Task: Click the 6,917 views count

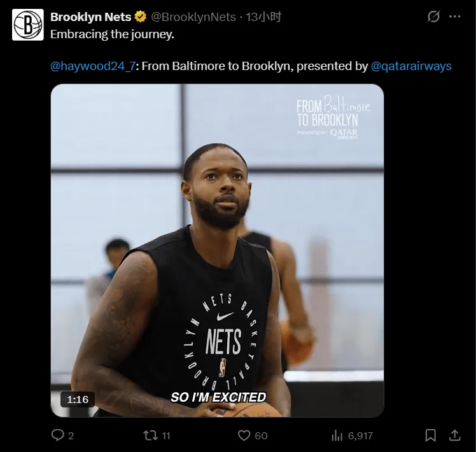Action: pyautogui.click(x=360, y=436)
